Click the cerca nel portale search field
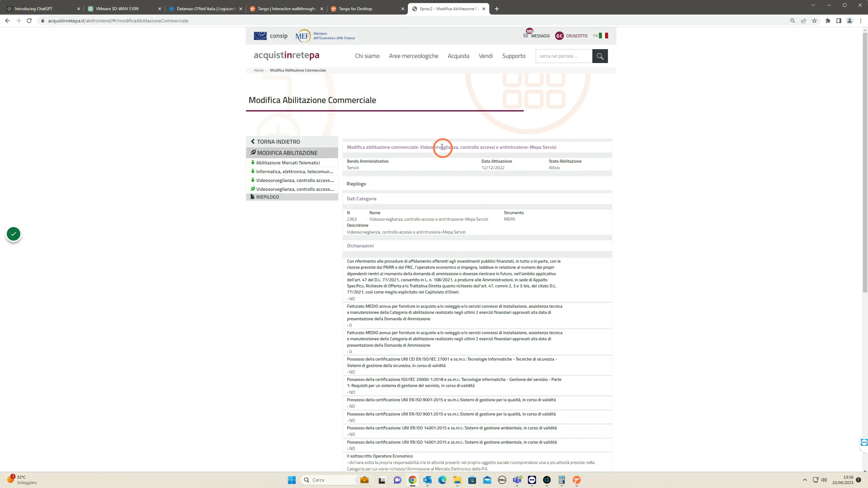Screen dimensions: 868x488 click(x=564, y=56)
